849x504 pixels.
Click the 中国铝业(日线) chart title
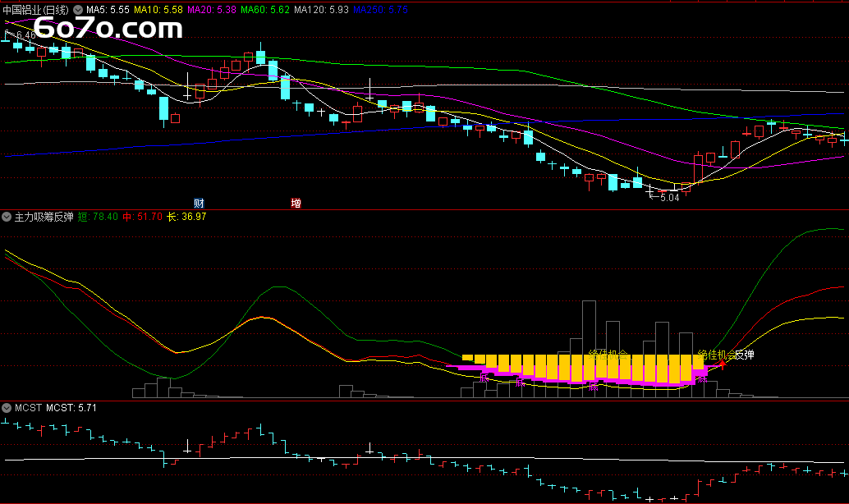pos(37,10)
